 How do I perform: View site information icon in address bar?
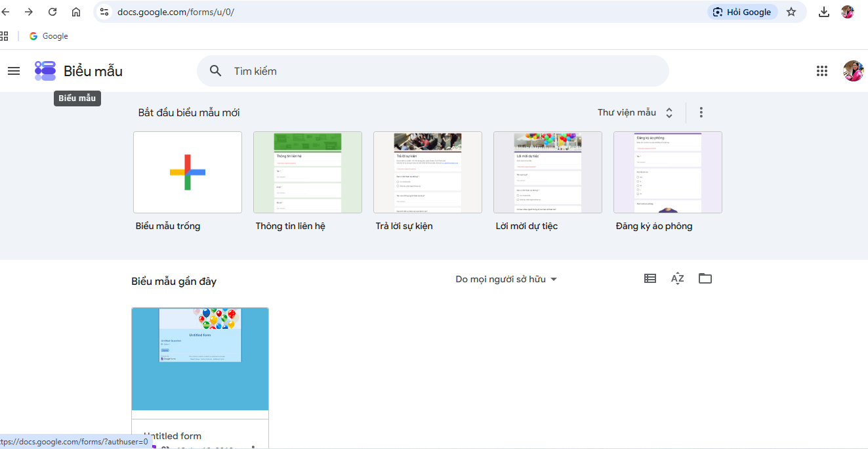point(104,12)
